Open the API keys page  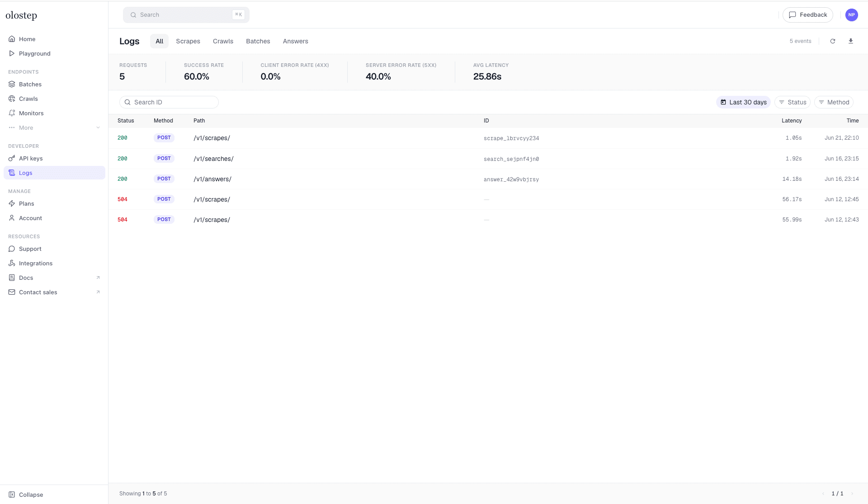54,158
